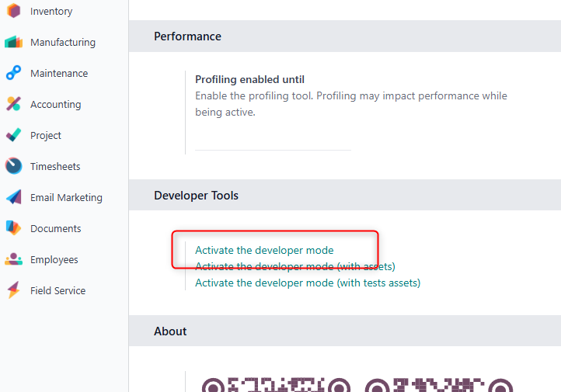Click the Accounting app icon
Viewport: 561px width, 392px height.
point(13,104)
